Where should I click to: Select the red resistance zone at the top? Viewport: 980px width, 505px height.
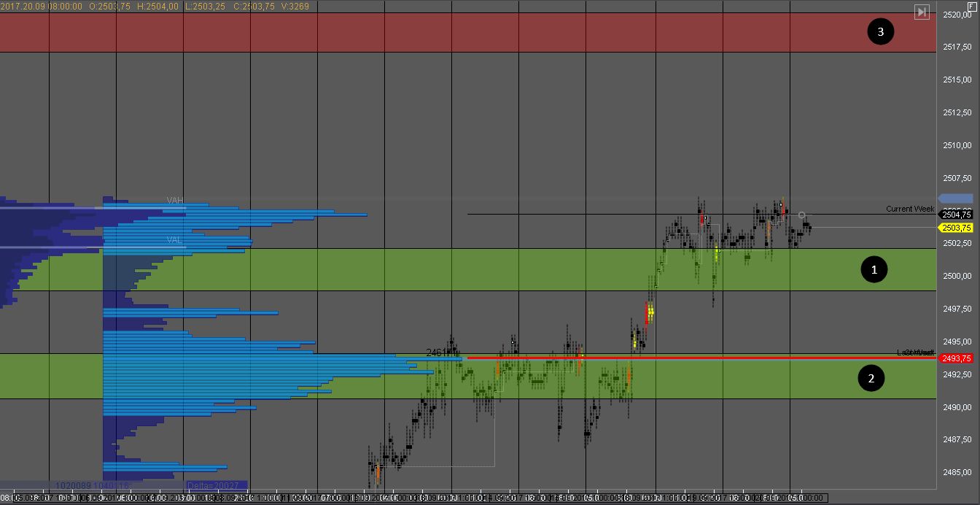(467, 32)
